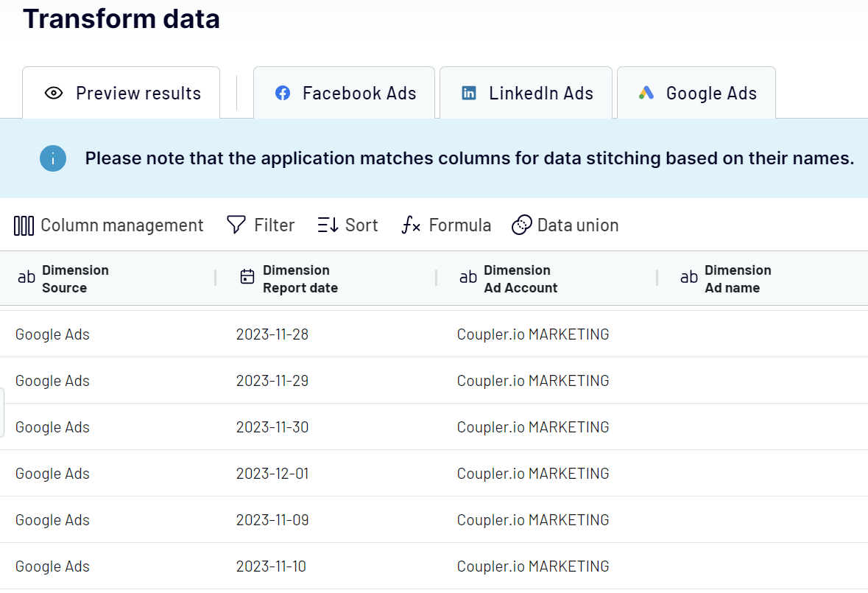Switch to the Google Ads tab
Image resolution: width=868 pixels, height=593 pixels.
696,93
